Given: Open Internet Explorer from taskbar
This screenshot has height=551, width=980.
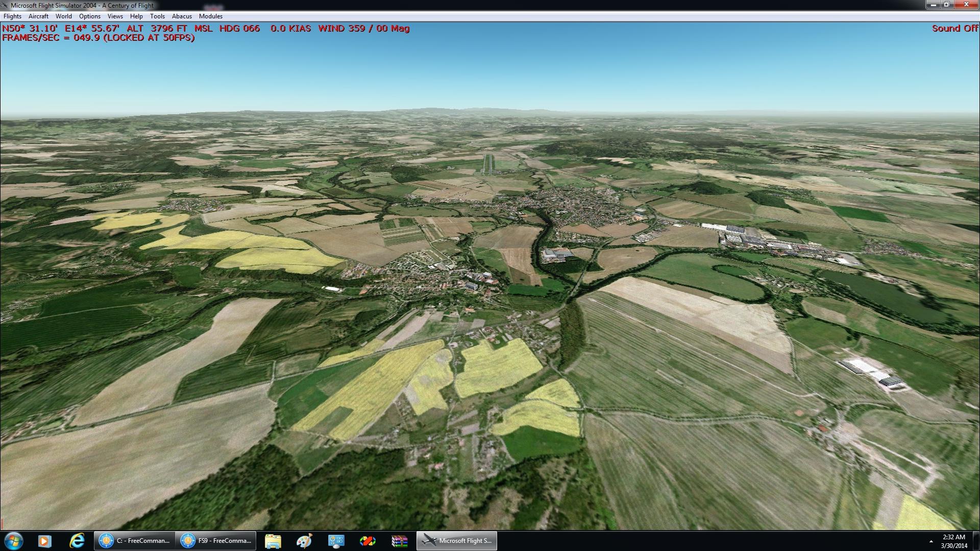Looking at the screenshot, I should click(x=77, y=541).
